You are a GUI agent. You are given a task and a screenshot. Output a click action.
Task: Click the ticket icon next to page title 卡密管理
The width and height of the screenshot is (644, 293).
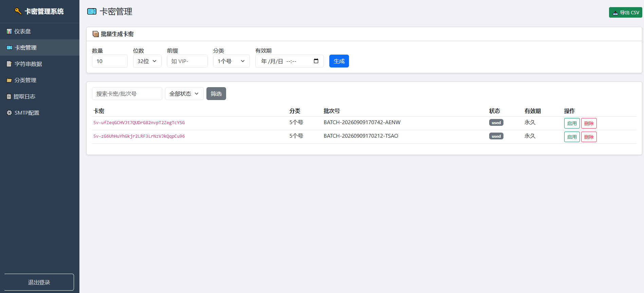click(92, 12)
